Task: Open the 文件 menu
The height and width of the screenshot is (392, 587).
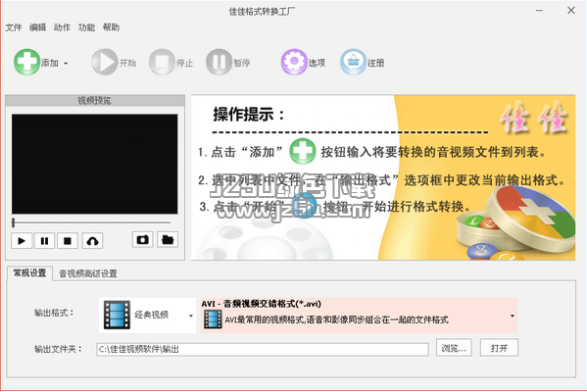Action: point(14,27)
